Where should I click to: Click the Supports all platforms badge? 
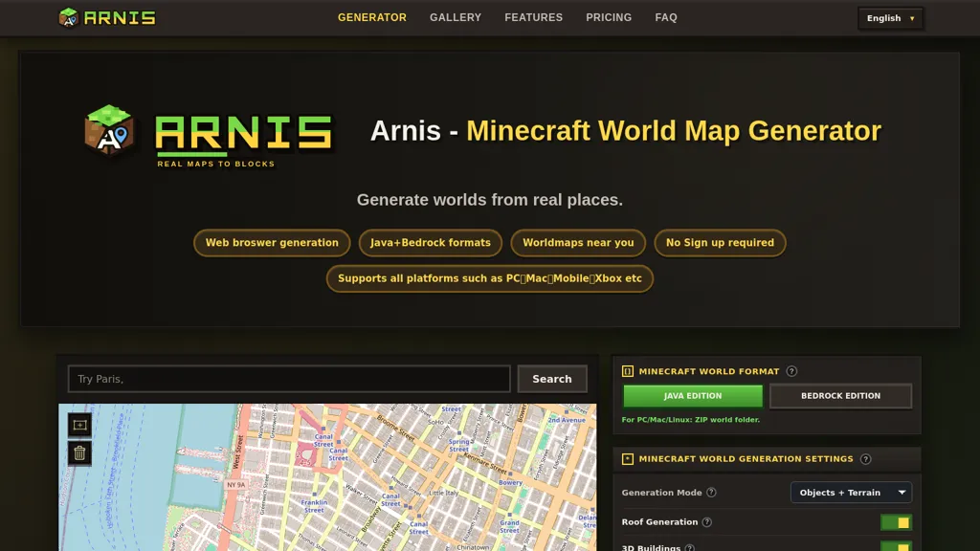click(x=489, y=278)
